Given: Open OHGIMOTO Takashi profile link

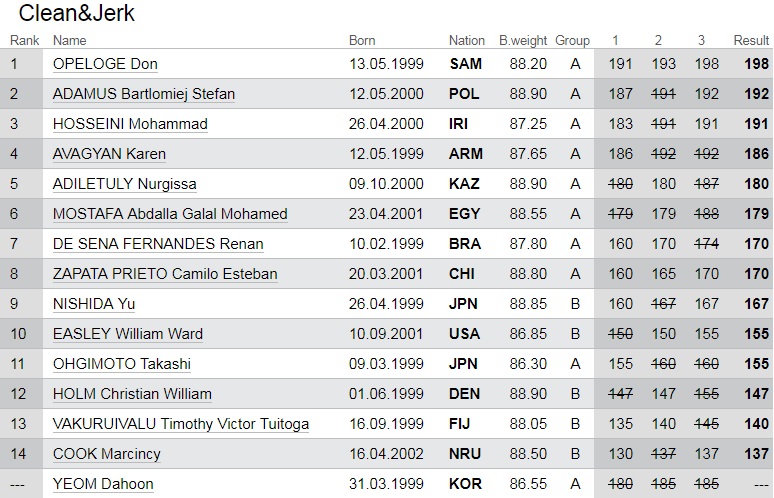Looking at the screenshot, I should point(122,364).
